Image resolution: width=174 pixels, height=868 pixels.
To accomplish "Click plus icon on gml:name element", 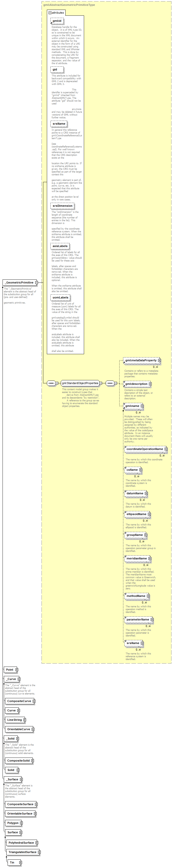I will (x=142, y=406).
